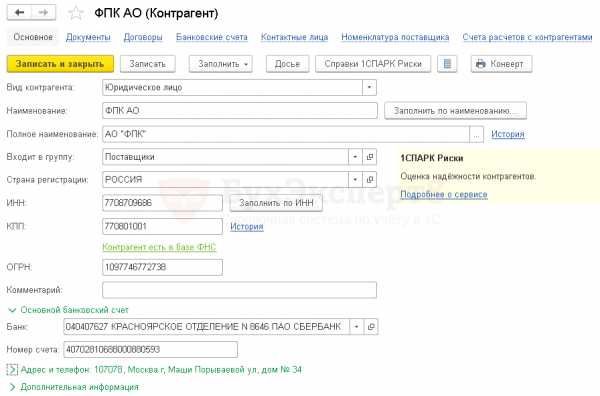Open the report list icon next to 1СПАРК Риски
The image size is (600, 396).
click(447, 64)
